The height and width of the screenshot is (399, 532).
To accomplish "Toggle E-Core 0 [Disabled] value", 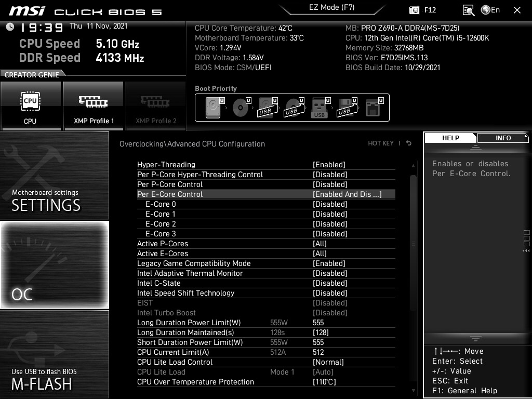I will [330, 204].
